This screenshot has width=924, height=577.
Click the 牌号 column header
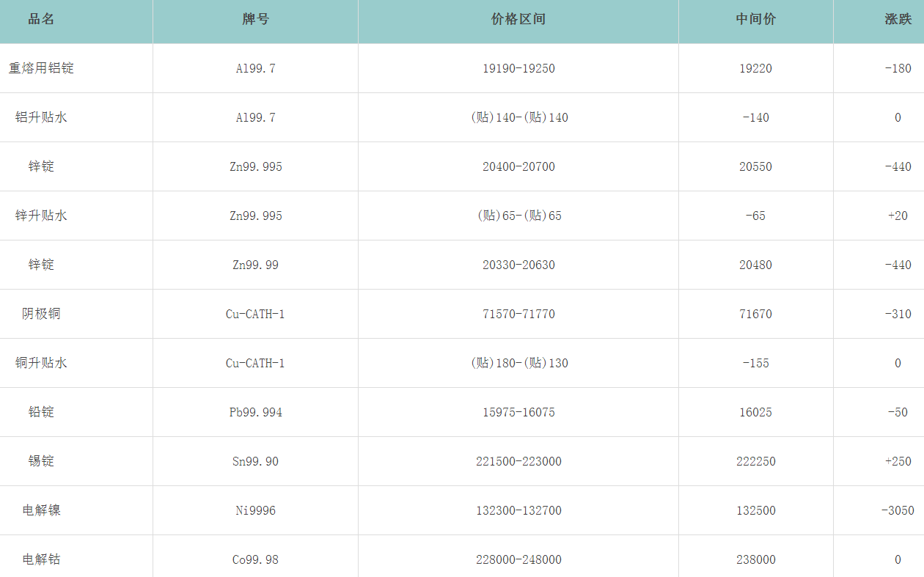(x=255, y=20)
